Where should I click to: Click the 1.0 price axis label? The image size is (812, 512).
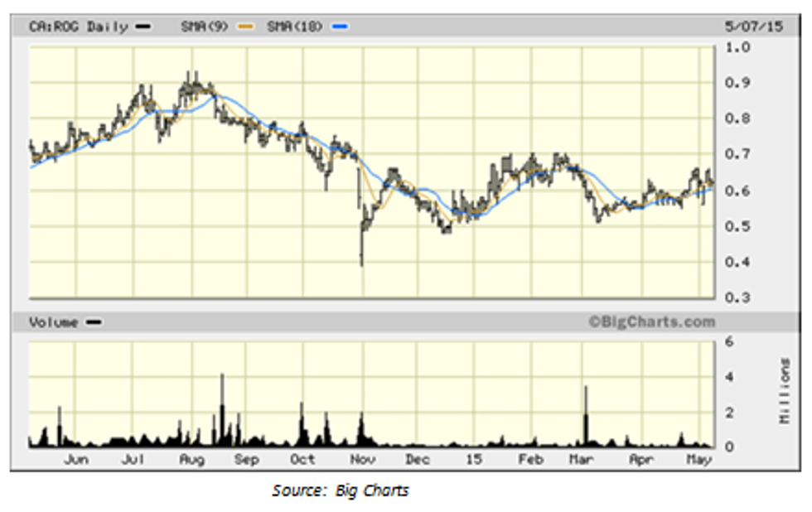pos(738,47)
